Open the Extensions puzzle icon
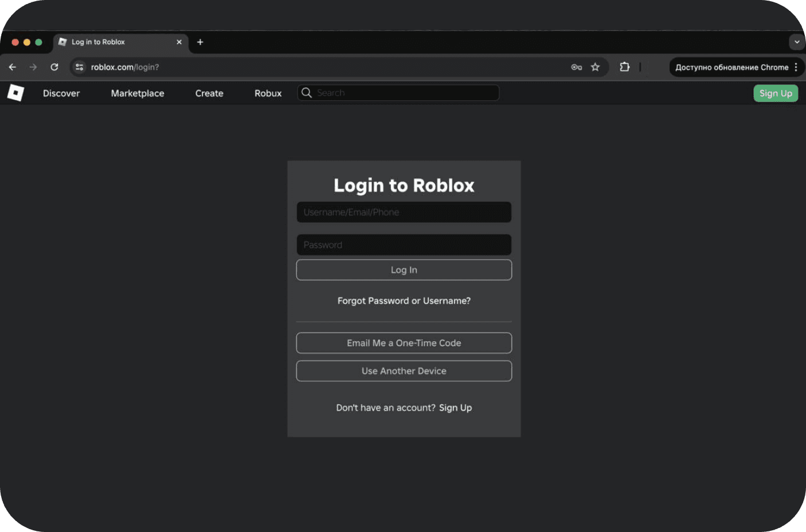This screenshot has height=532, width=806. click(x=624, y=67)
